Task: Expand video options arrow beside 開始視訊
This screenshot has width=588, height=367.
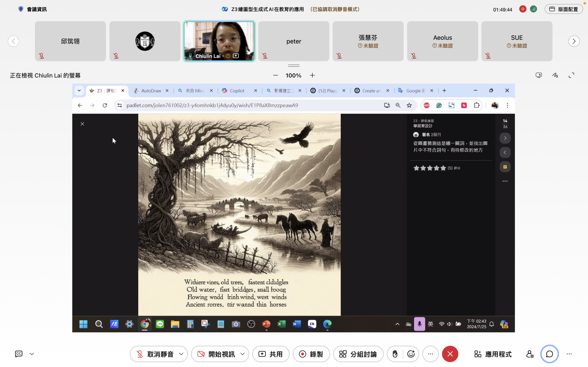Action: click(243, 354)
